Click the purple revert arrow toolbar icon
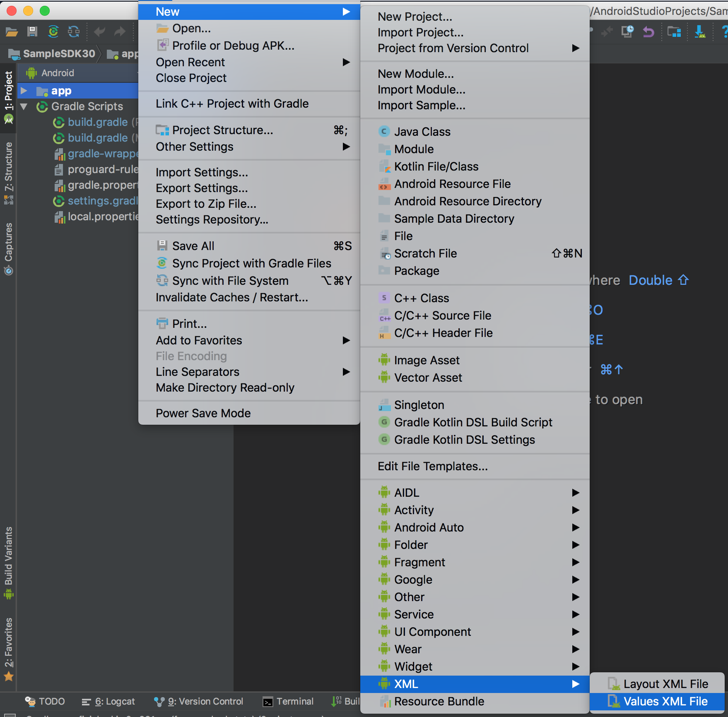This screenshot has height=717, width=728. pyautogui.click(x=648, y=32)
